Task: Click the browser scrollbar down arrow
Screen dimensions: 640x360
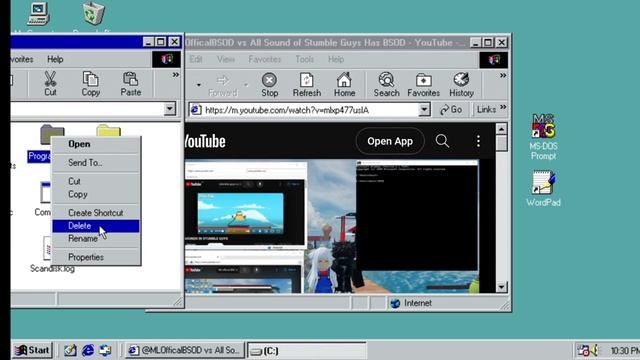Action: tap(501, 287)
